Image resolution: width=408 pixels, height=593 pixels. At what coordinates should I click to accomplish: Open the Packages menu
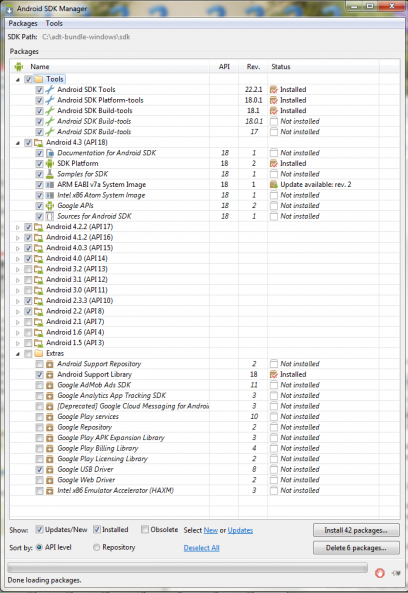pyautogui.click(x=23, y=23)
